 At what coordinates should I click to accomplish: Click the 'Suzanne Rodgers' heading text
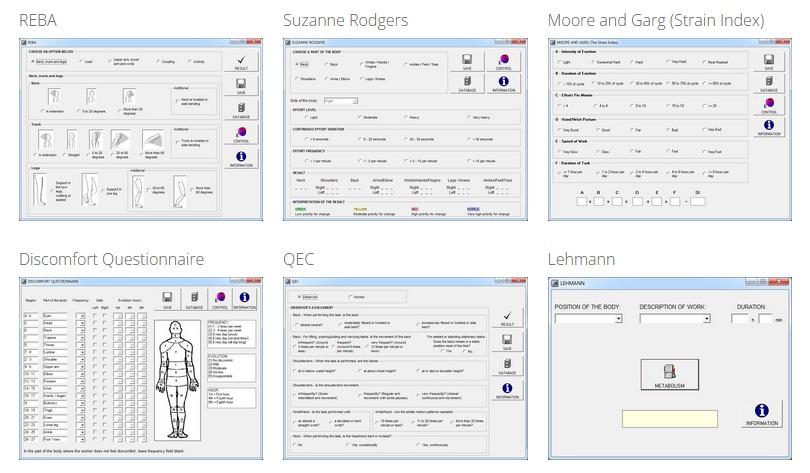click(346, 21)
